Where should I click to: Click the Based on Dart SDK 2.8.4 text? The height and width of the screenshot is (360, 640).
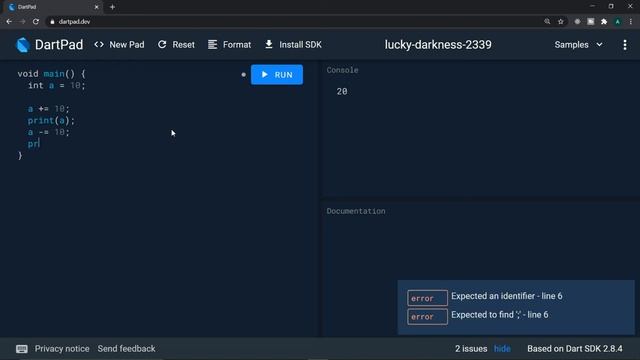click(x=575, y=349)
